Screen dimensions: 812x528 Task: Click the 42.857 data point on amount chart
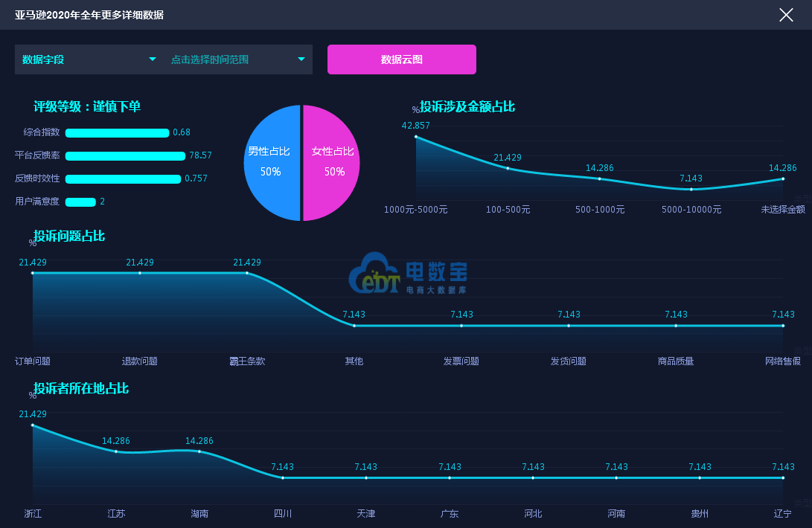coord(416,137)
